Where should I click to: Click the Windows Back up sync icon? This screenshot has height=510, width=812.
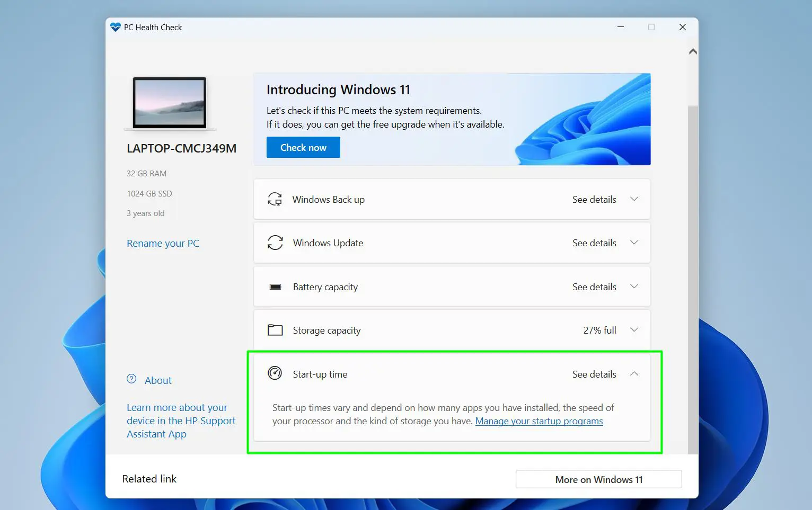pos(275,199)
